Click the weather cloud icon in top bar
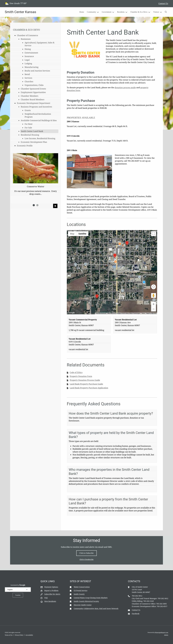This screenshot has width=173, height=644. pyautogui.click(x=7, y=3)
